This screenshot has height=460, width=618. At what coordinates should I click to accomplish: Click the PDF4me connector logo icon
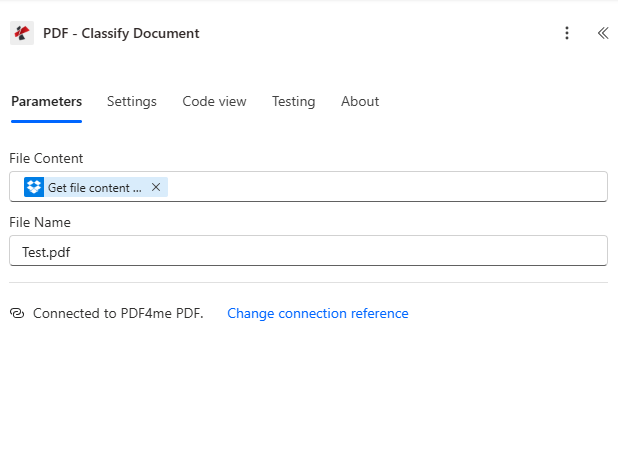tap(22, 33)
